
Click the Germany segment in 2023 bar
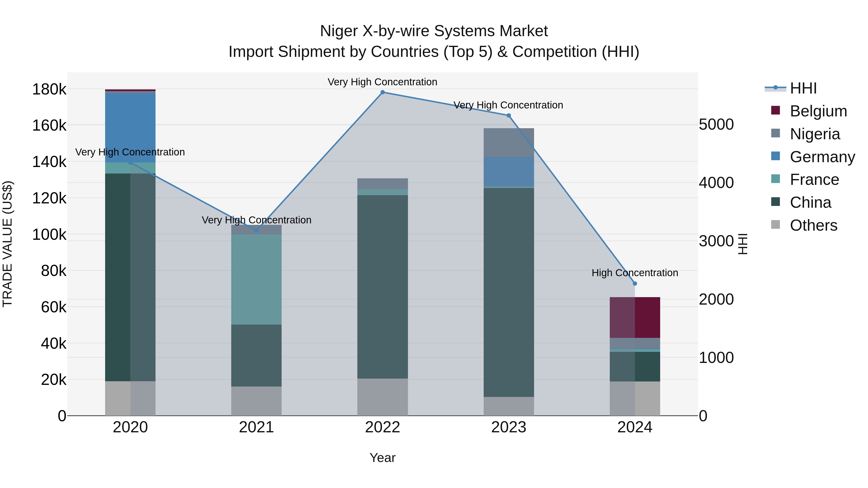(509, 172)
